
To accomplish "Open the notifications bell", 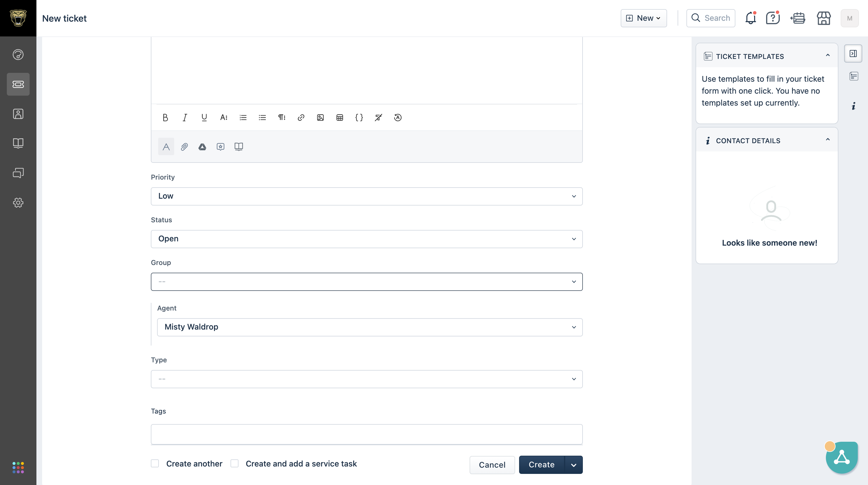I will coord(751,18).
